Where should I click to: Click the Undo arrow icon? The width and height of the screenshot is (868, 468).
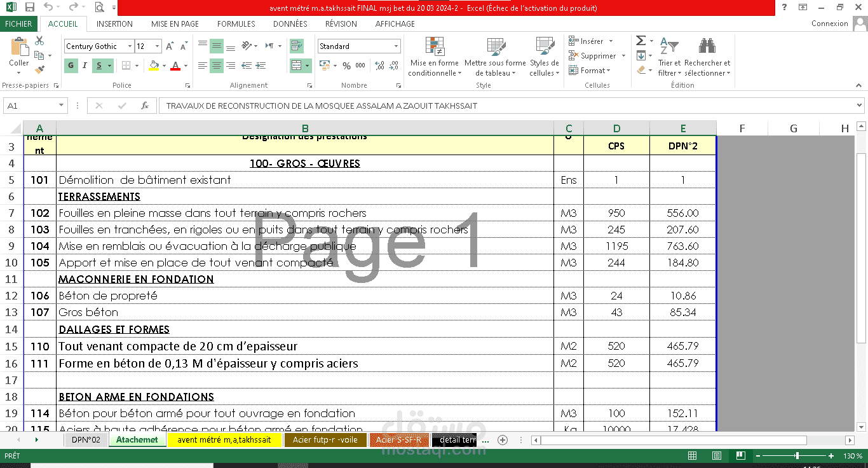(x=48, y=8)
